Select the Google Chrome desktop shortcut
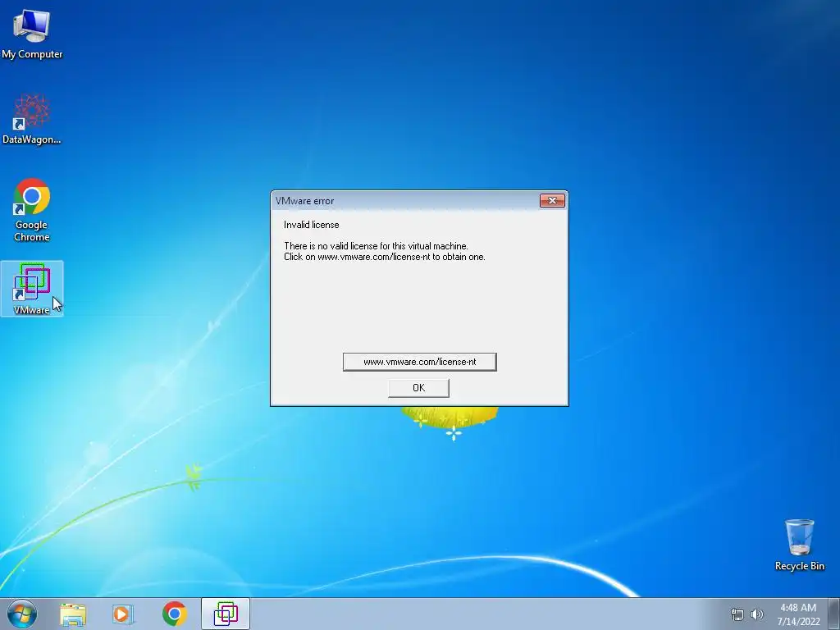 tap(32, 209)
